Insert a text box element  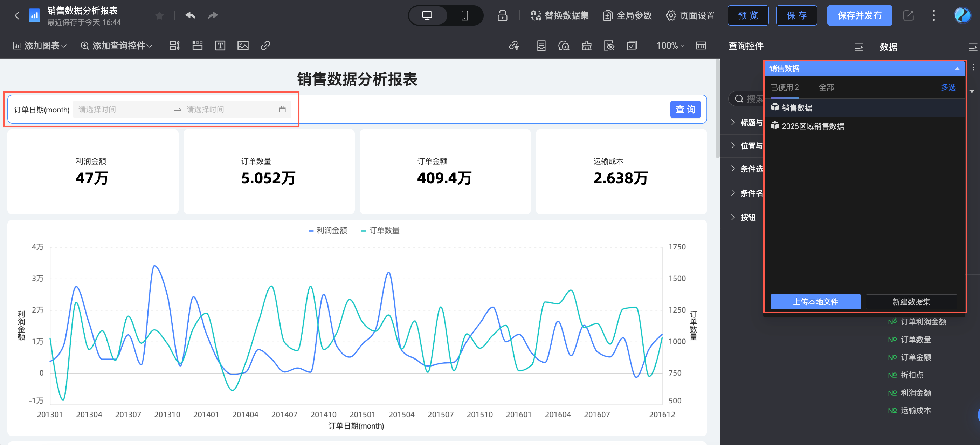point(220,46)
